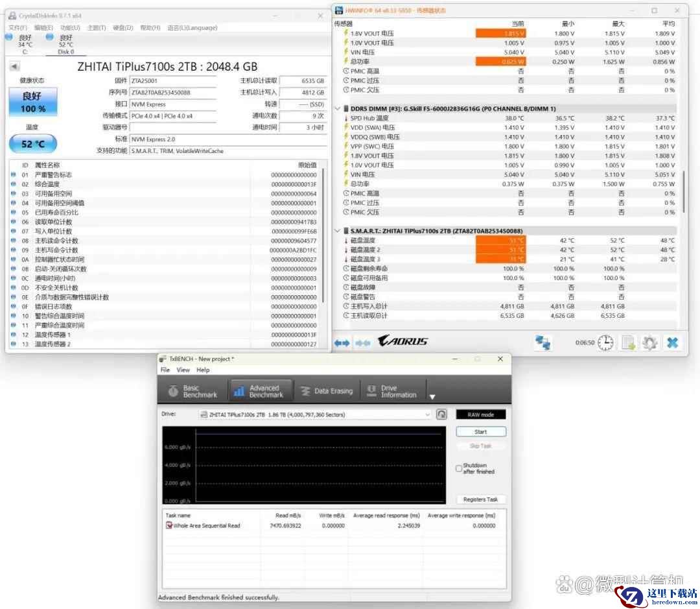
Task: Click the previous disk arrow in CrystalDiskInfo
Action: click(x=14, y=66)
